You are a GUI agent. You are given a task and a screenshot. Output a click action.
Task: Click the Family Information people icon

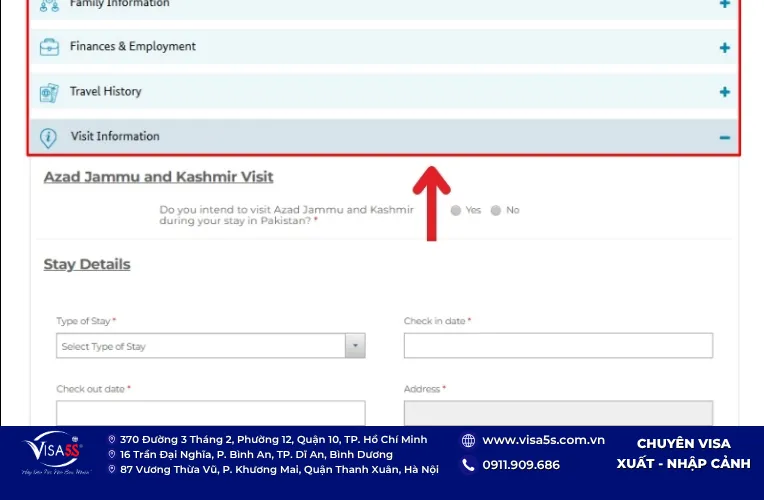click(49, 5)
